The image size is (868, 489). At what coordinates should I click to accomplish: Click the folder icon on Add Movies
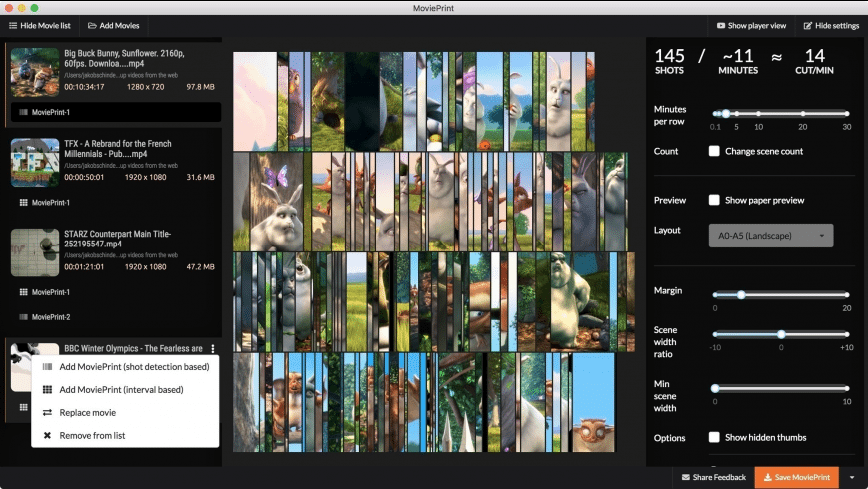tap(92, 26)
